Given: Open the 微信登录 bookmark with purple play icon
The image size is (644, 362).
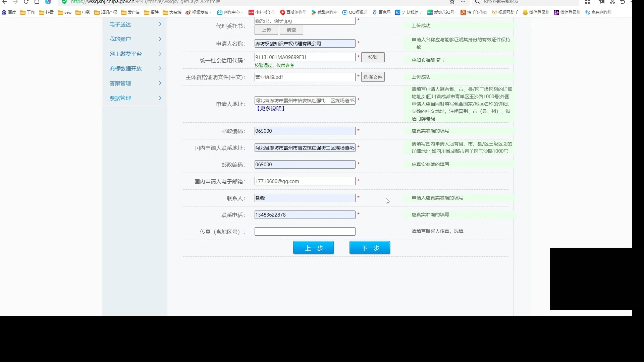Looking at the screenshot, I should coord(567,12).
